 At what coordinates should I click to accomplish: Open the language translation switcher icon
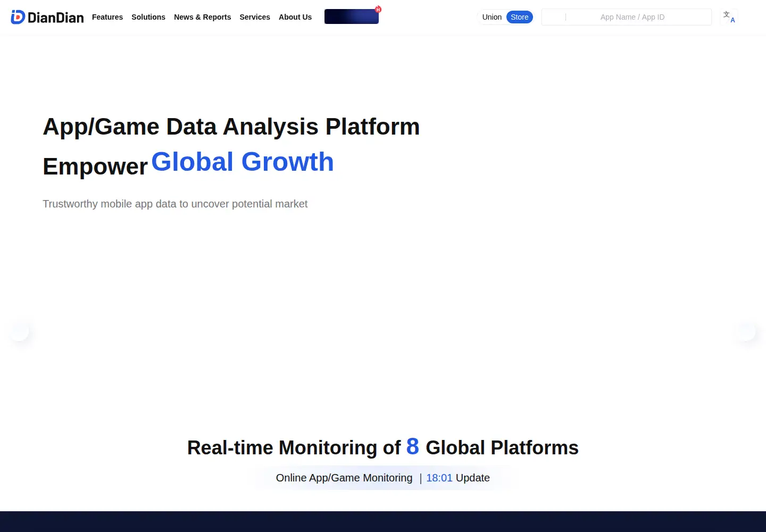pyautogui.click(x=729, y=17)
